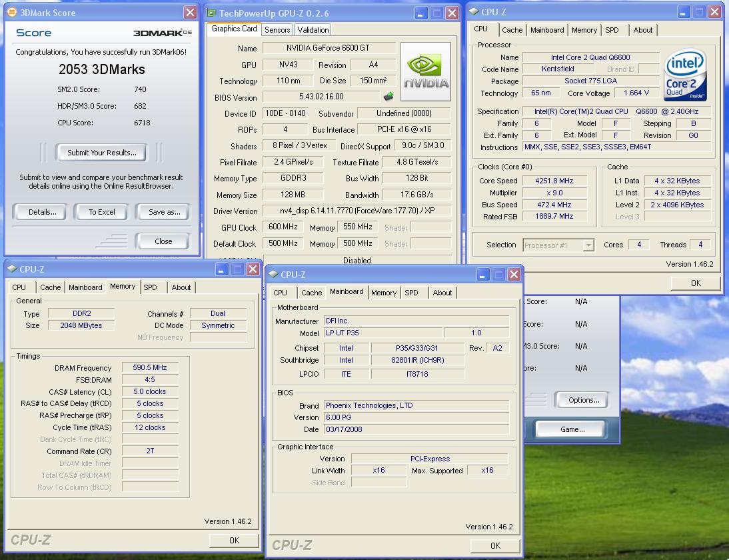Switch to the Sensors tab in GPU-Z
Screen dimensions: 729x560
click(x=277, y=30)
